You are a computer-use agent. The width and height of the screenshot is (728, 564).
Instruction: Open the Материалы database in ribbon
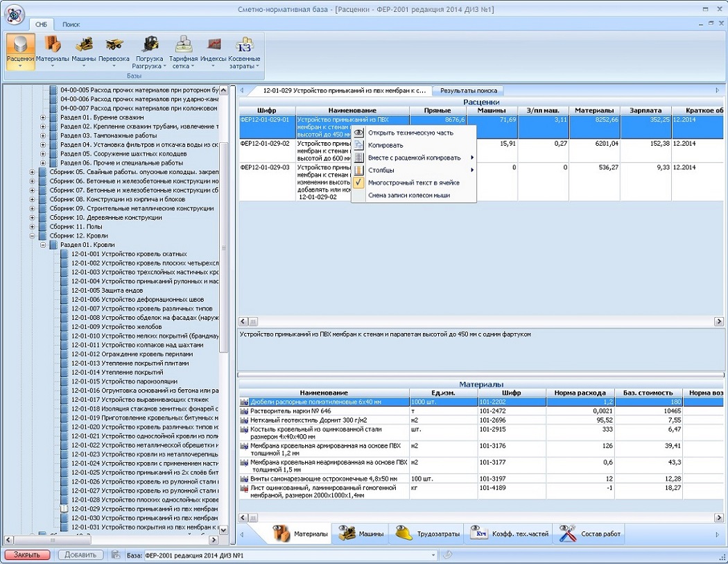(53, 45)
